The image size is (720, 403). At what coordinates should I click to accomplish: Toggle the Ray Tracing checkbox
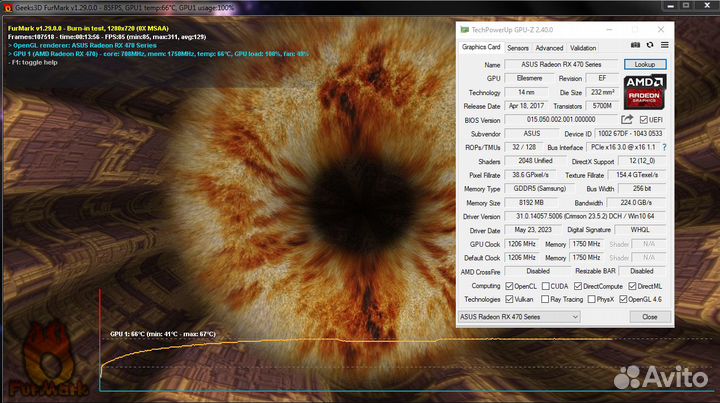tap(545, 299)
